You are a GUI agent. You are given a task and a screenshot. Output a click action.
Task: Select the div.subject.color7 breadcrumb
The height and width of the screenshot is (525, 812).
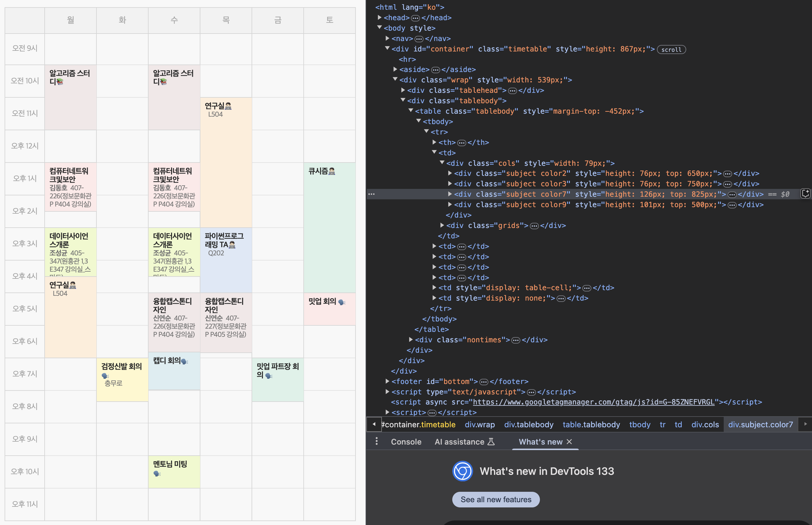[x=761, y=424]
